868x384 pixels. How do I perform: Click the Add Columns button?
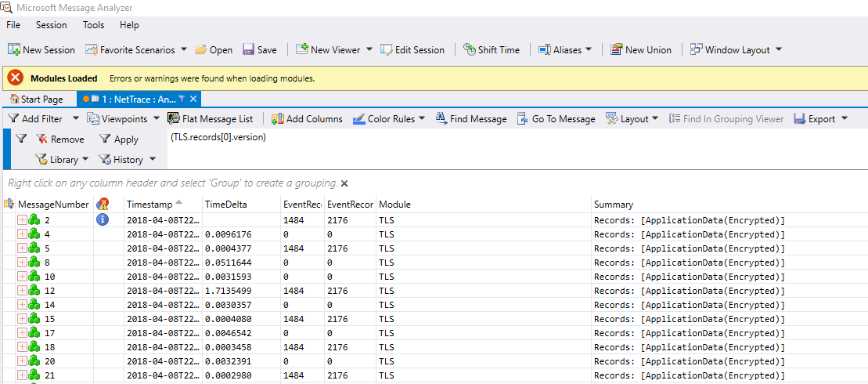click(x=307, y=119)
